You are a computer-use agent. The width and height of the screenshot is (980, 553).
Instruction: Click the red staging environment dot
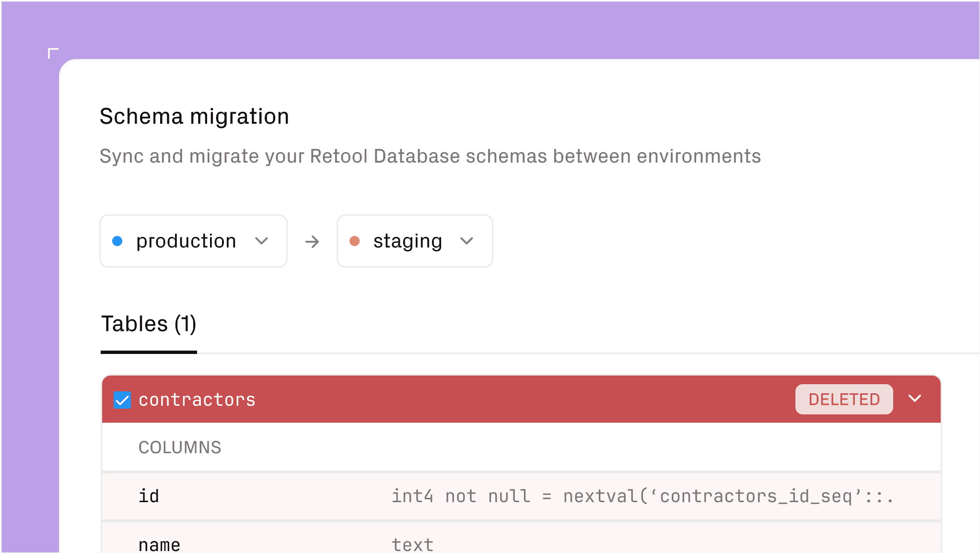click(355, 241)
